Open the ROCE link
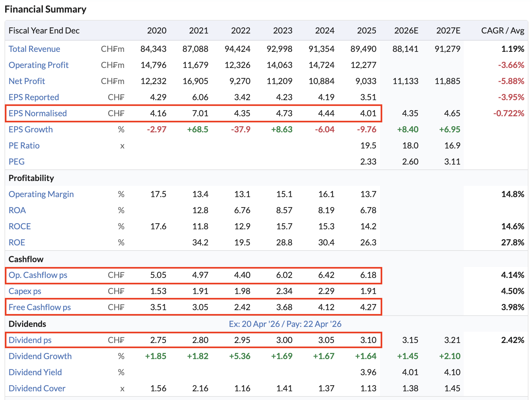 [x=20, y=226]
